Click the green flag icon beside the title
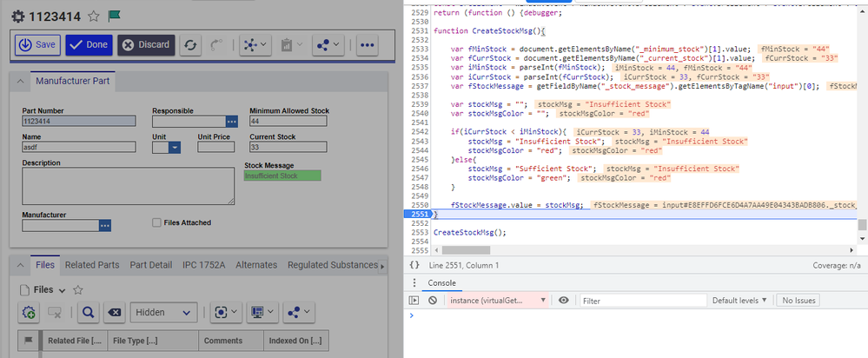The width and height of the screenshot is (868, 358). pos(115,16)
